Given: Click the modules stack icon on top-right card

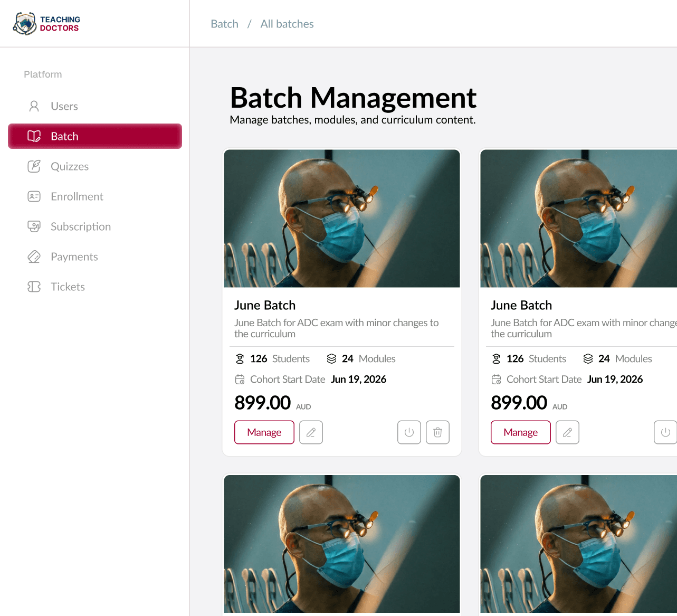Looking at the screenshot, I should (588, 359).
